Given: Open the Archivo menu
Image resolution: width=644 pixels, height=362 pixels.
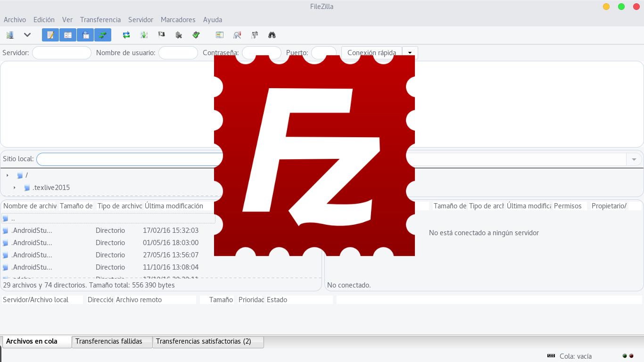Looking at the screenshot, I should (15, 20).
